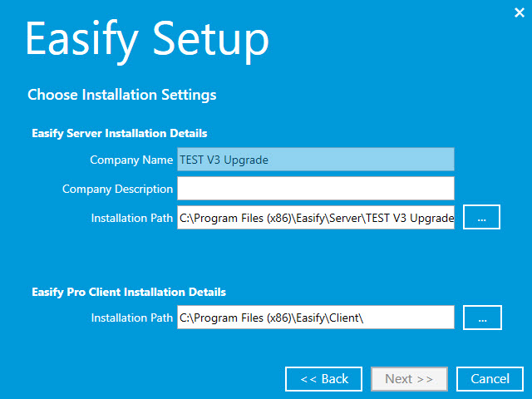Browse for the Pro Client installation path
The height and width of the screenshot is (399, 532).
pyautogui.click(x=481, y=317)
